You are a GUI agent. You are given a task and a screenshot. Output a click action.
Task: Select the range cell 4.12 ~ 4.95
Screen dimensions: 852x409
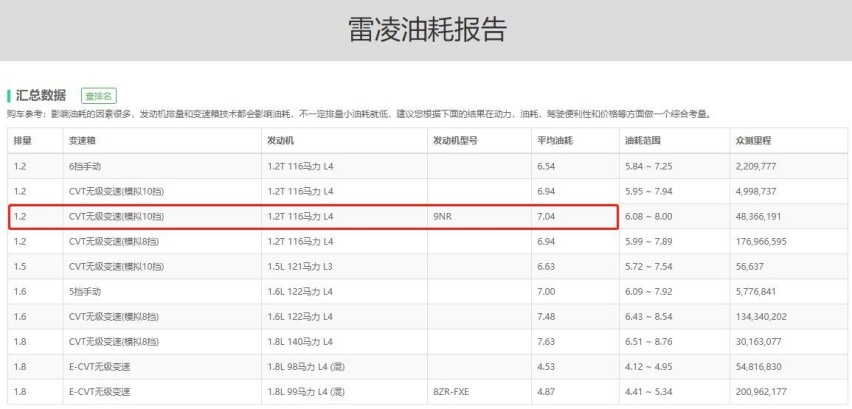(x=649, y=367)
